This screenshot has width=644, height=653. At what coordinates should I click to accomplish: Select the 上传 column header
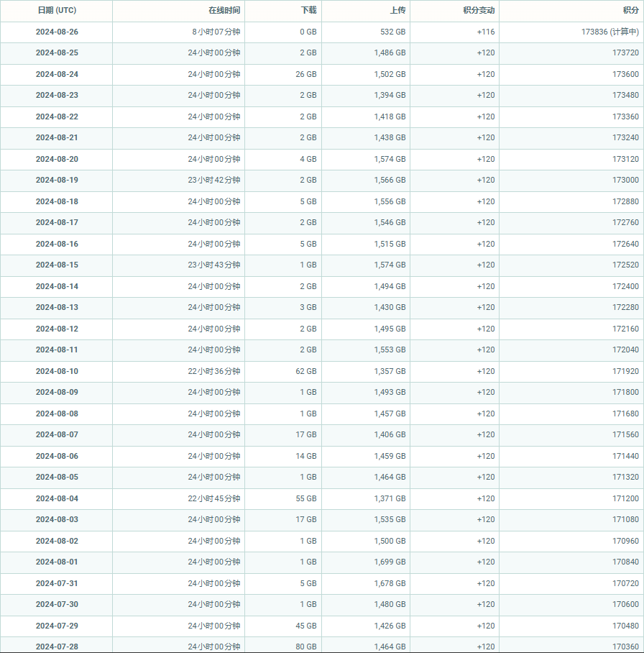tap(397, 11)
